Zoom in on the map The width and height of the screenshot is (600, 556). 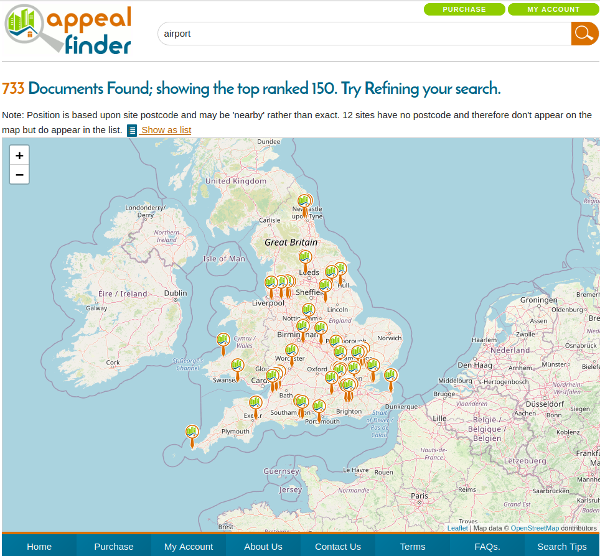point(19,155)
